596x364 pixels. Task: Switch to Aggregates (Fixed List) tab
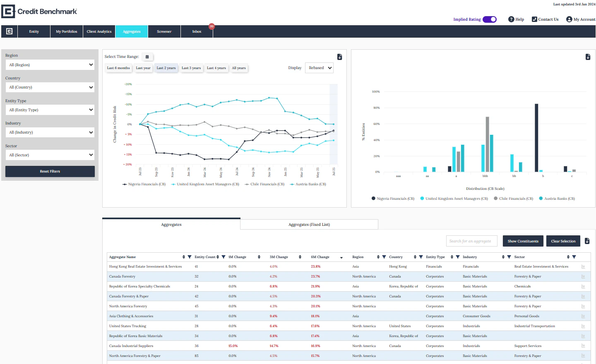[309, 225]
